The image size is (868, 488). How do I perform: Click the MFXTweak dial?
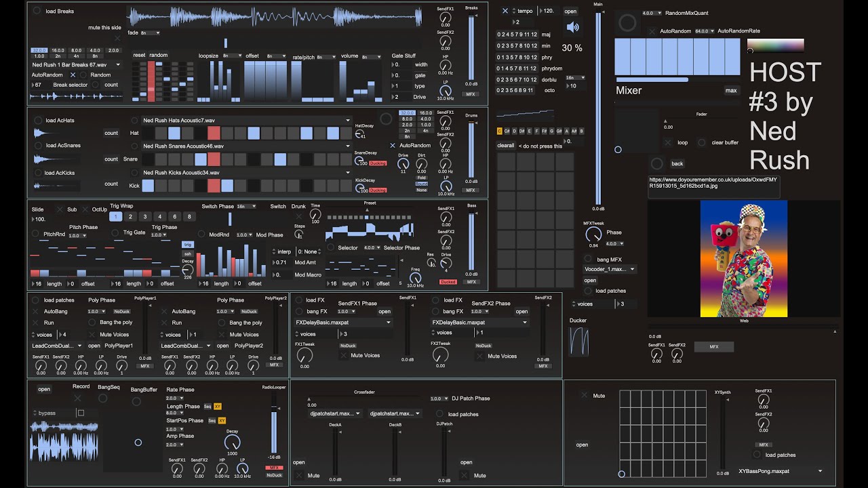click(x=593, y=235)
